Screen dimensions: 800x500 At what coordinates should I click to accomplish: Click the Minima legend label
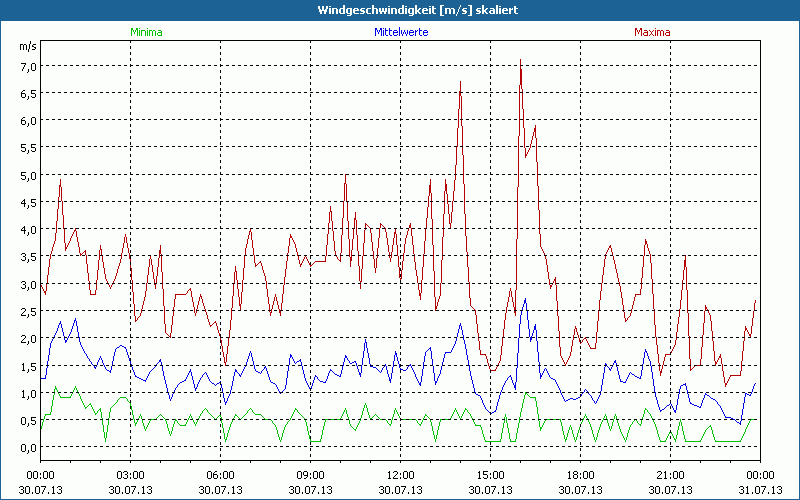tap(145, 32)
